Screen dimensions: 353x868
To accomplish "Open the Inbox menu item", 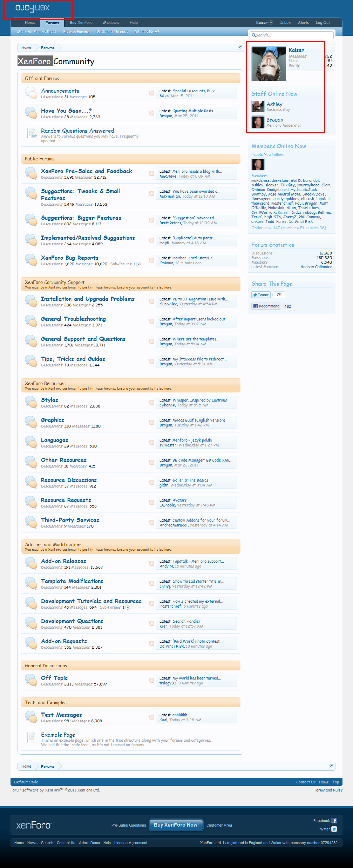I will [x=285, y=23].
